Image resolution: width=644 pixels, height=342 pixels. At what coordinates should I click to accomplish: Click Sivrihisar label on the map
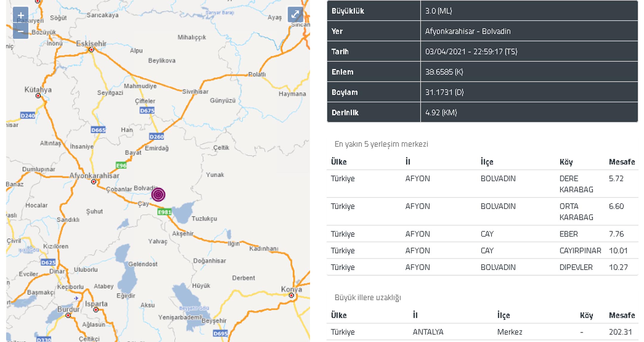pos(195,92)
